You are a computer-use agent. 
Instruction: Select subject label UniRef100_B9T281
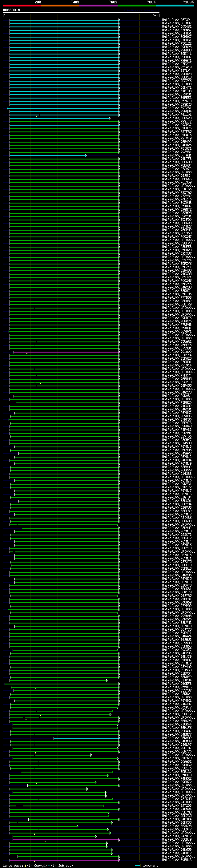(177, 108)
